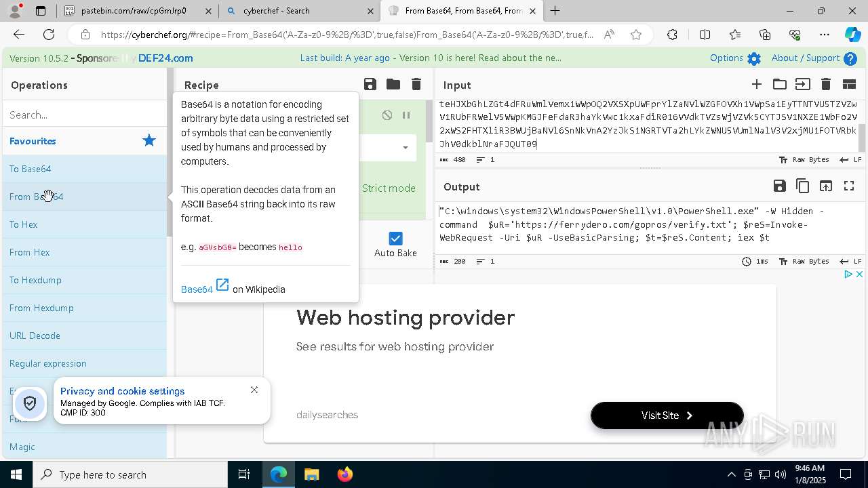This screenshot has width=868, height=488.
Task: Open the DEF24.com sponsor link
Action: coord(165,58)
